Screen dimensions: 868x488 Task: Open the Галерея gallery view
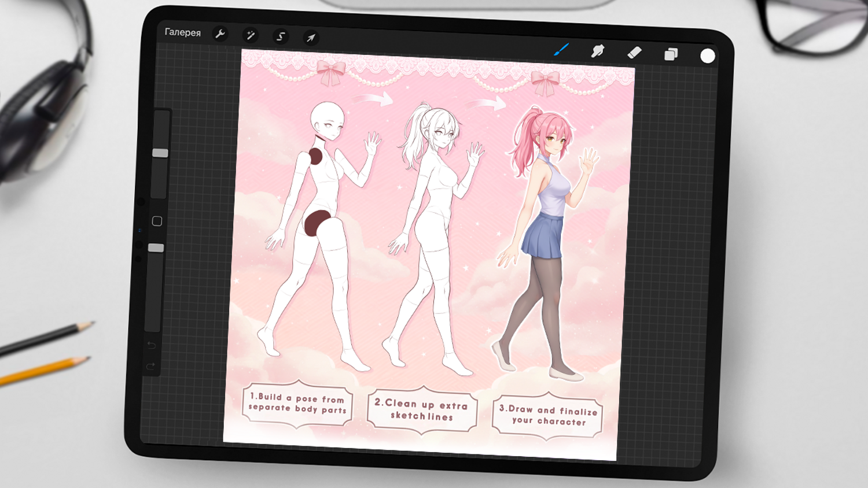point(183,32)
